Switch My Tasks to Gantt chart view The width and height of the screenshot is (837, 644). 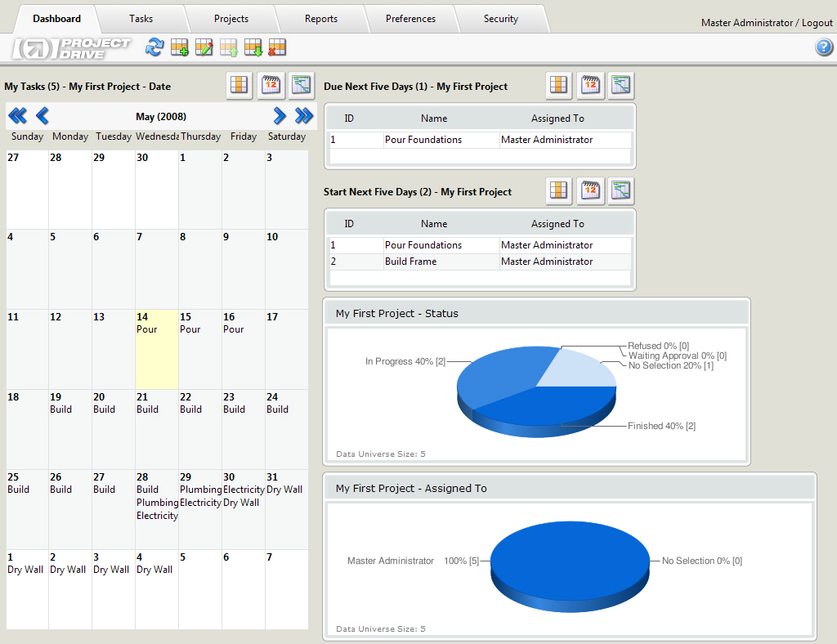[x=302, y=85]
